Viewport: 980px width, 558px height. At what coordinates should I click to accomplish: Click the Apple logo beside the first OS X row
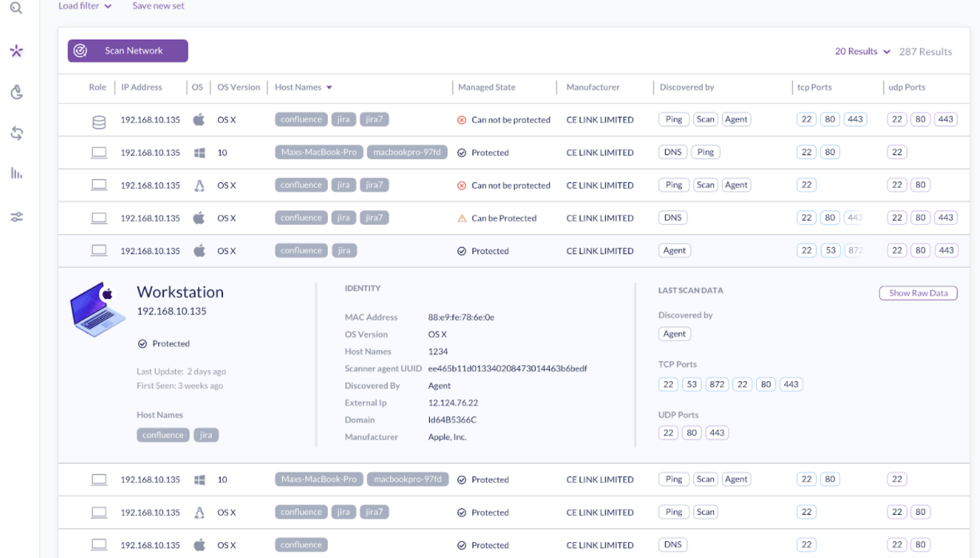[198, 118]
